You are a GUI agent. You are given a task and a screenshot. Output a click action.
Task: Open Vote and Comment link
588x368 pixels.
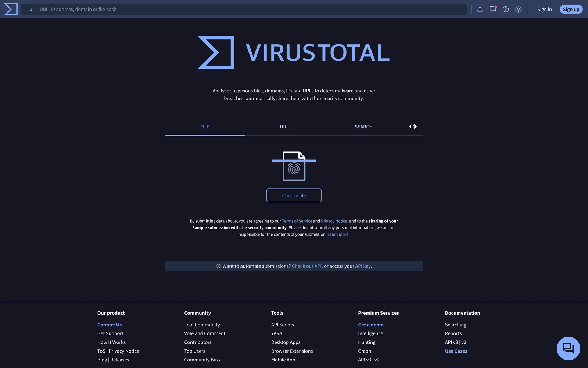coord(205,333)
